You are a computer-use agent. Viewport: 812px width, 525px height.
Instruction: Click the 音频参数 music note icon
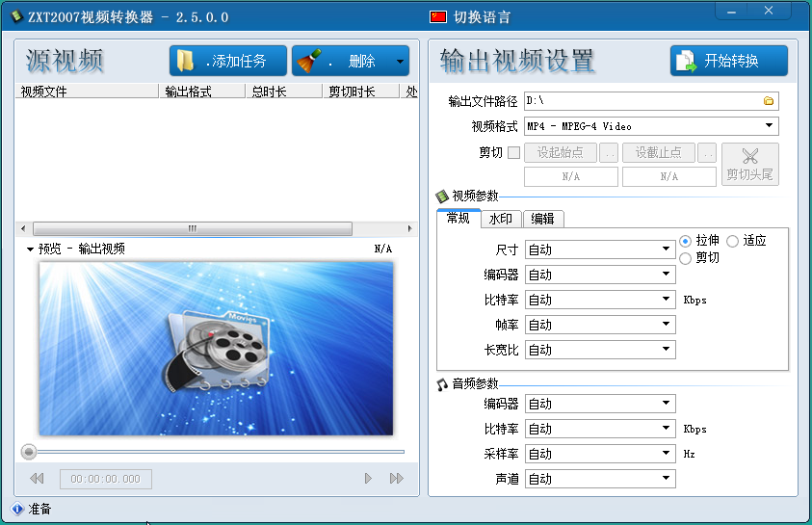click(x=442, y=384)
